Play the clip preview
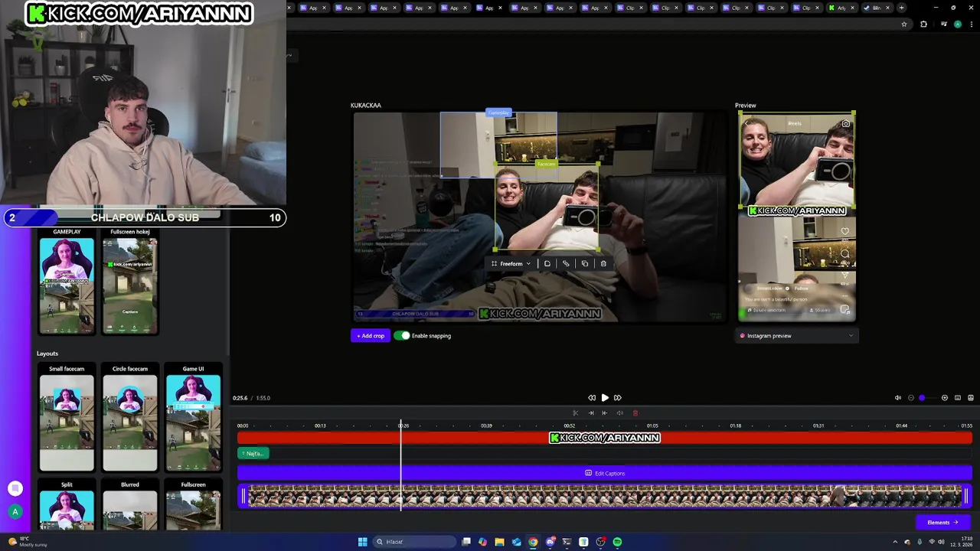 coord(605,398)
